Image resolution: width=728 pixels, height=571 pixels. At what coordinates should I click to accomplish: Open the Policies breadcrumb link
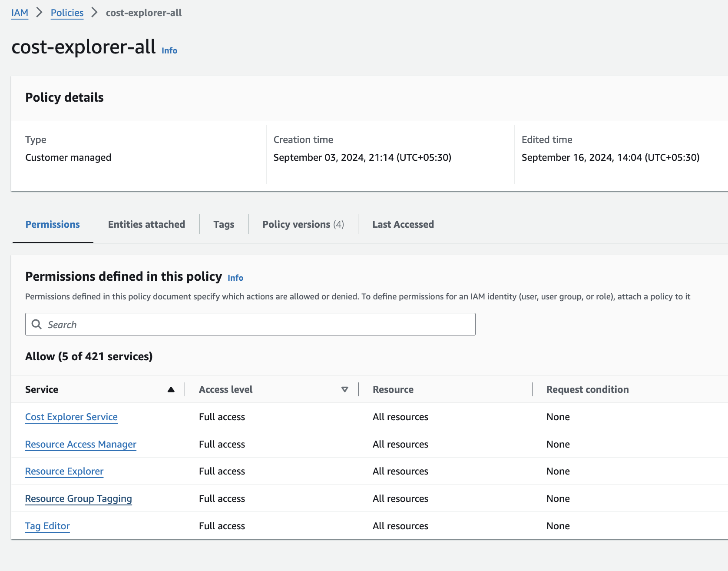tap(66, 13)
